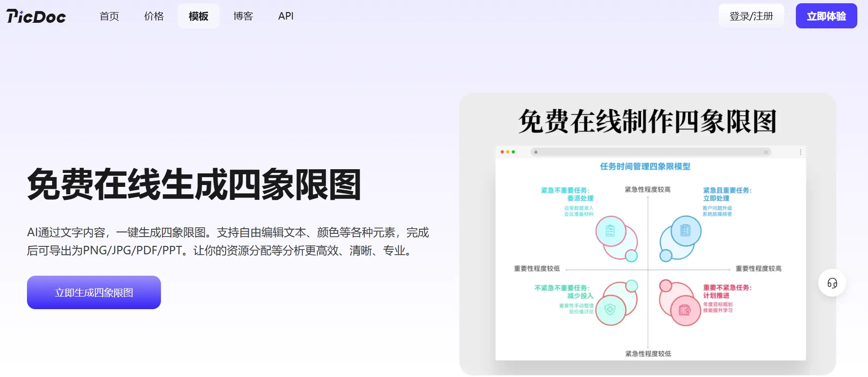This screenshot has height=377, width=868.
Task: Click the red planning icon in lower-right quadrant
Action: click(x=685, y=310)
